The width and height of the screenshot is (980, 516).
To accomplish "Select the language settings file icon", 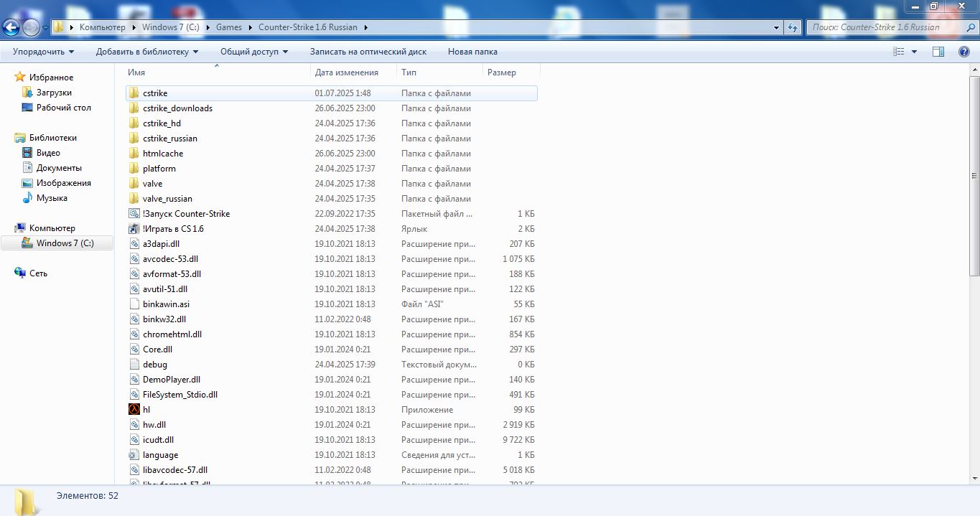I will (x=134, y=455).
